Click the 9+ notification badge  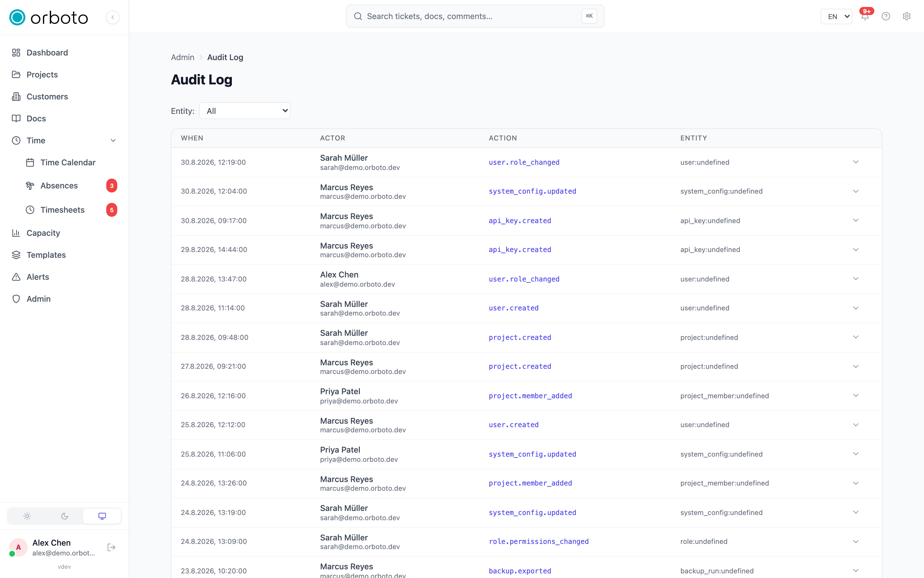867,11
